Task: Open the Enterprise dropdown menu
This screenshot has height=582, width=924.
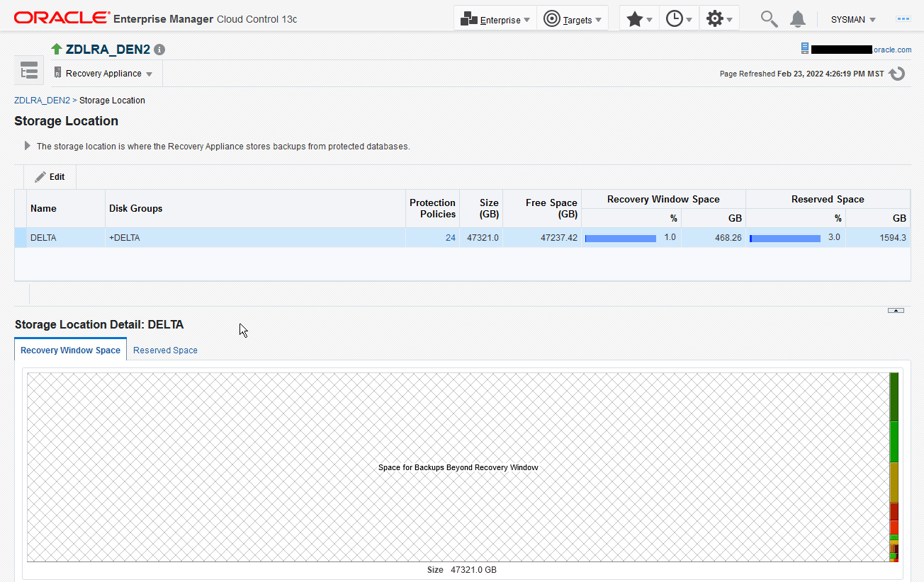Action: pyautogui.click(x=495, y=19)
